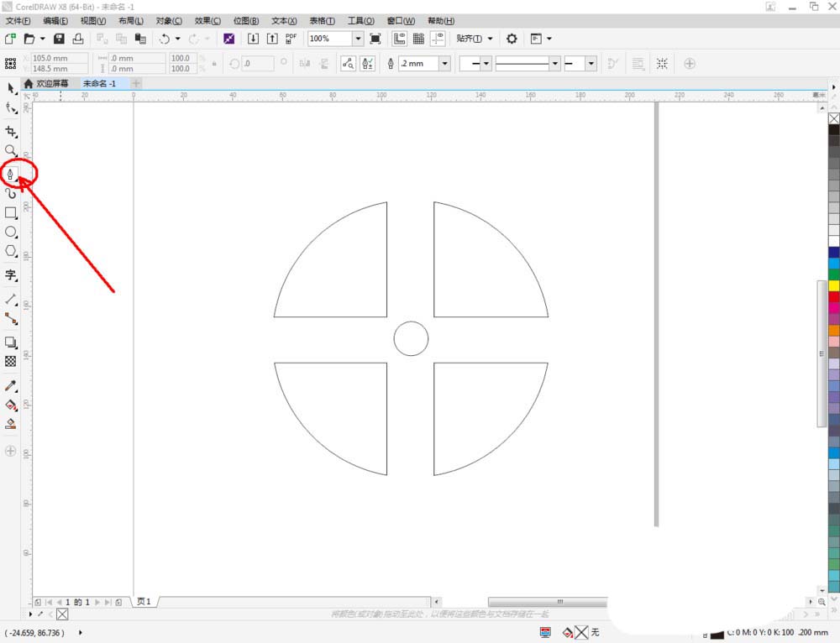Toggle show grid button

point(418,39)
